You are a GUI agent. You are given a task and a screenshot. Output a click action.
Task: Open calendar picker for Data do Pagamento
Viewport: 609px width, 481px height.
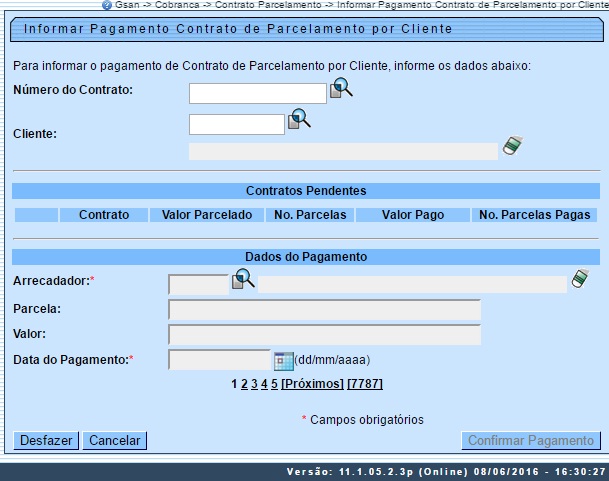coord(284,361)
